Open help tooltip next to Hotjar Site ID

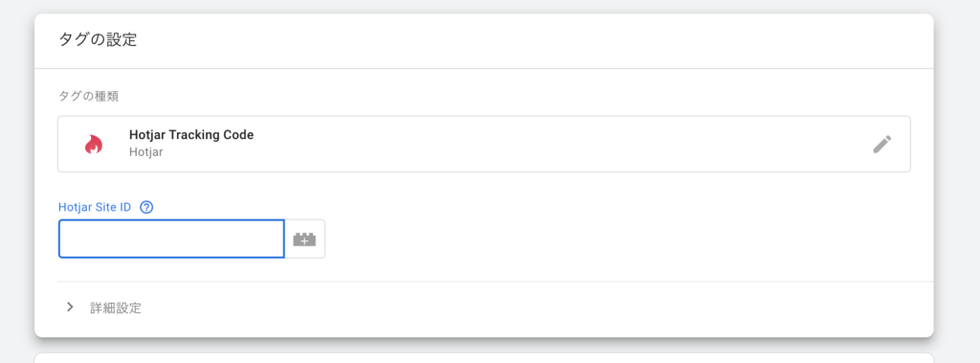point(146,207)
